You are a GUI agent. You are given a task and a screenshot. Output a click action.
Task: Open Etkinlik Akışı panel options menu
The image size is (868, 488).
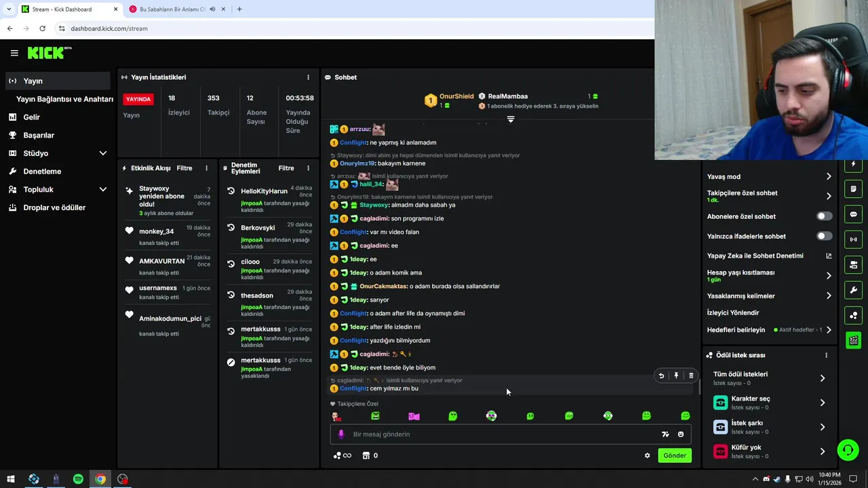[x=207, y=168]
